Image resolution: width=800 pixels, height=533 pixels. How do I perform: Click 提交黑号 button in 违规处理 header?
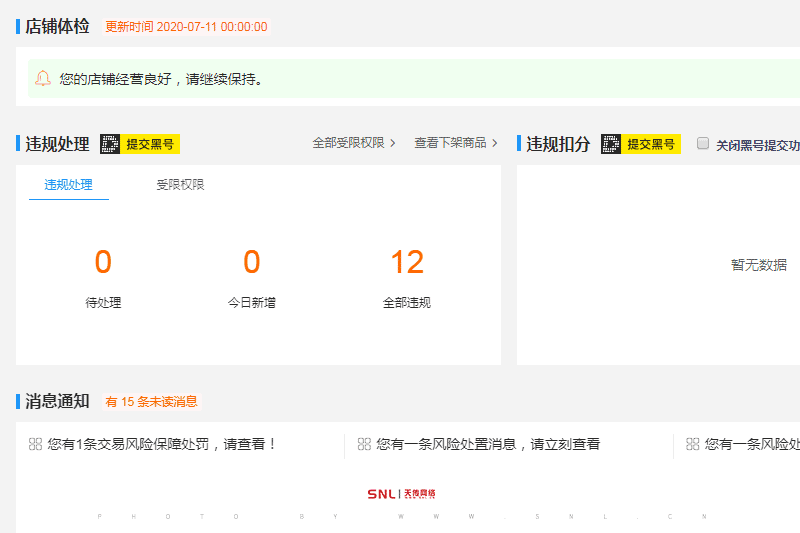tap(150, 144)
